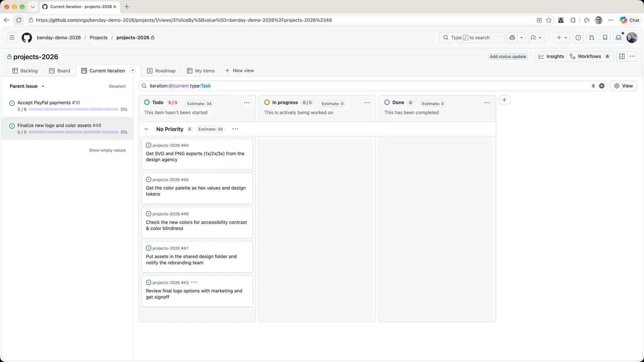Image resolution: width=644 pixels, height=362 pixels.
Task: Click Deselect in slice panel
Action: (117, 86)
